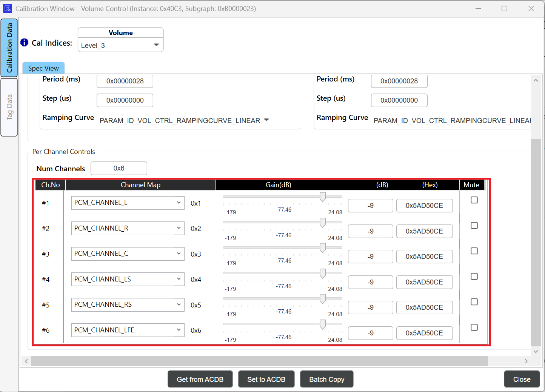Click the vertical scrollbar down arrow
The image size is (545, 392).
(x=536, y=351)
